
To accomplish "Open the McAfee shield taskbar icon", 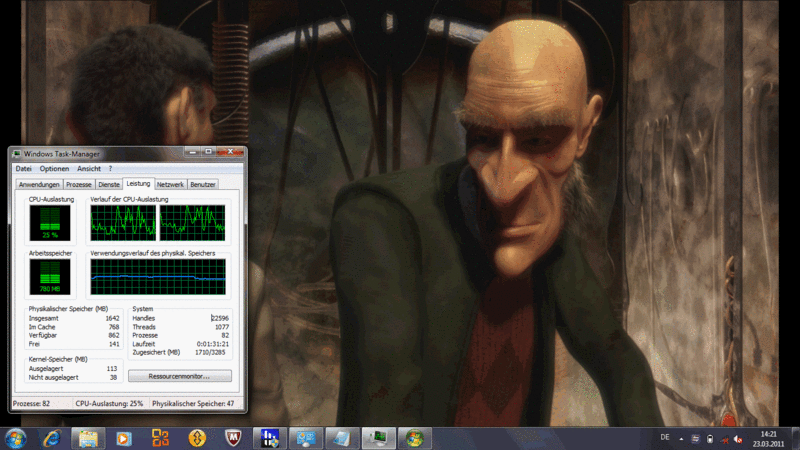I will (233, 438).
